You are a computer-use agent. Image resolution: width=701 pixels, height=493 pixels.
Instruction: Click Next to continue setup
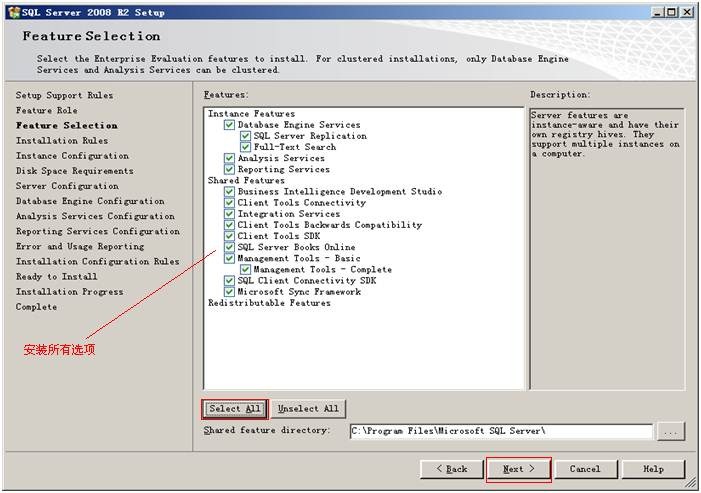pyautogui.click(x=518, y=468)
